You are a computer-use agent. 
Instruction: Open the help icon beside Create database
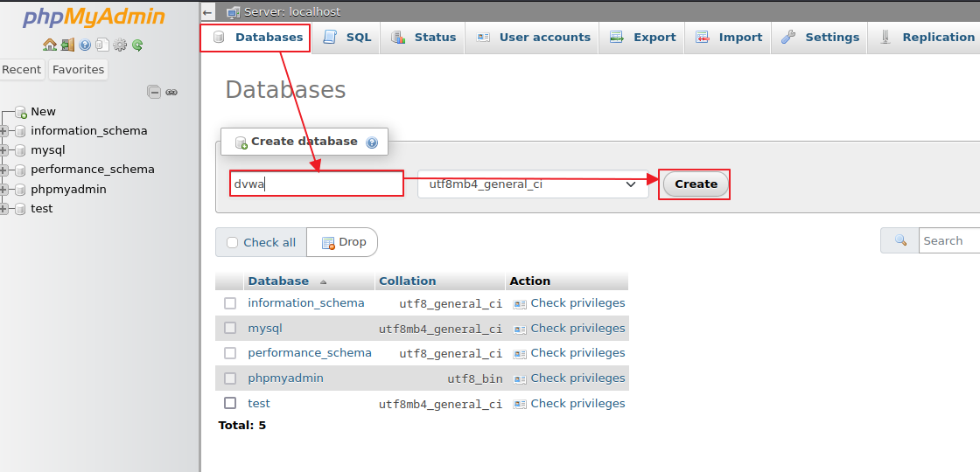pyautogui.click(x=372, y=142)
